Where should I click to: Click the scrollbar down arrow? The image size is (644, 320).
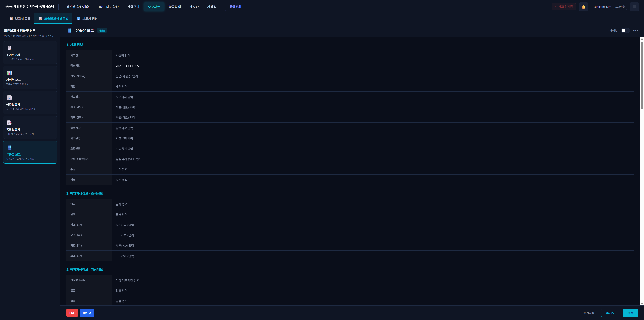642,304
